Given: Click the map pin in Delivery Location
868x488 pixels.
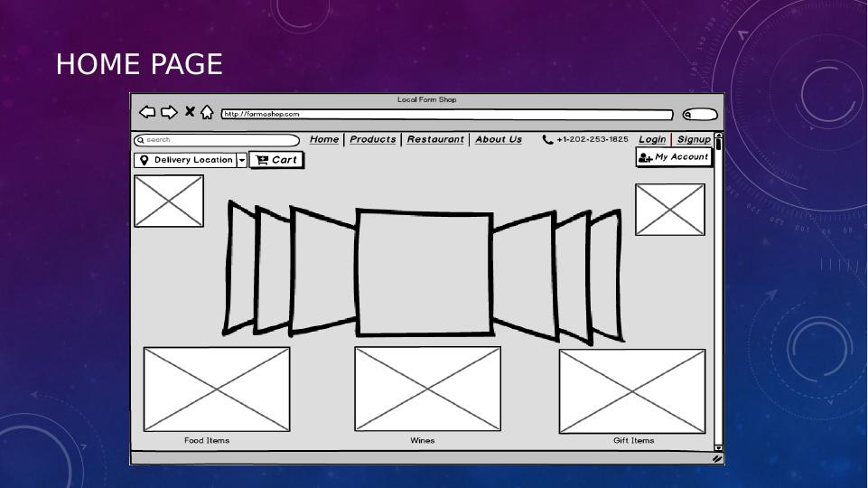Looking at the screenshot, I should (x=145, y=160).
